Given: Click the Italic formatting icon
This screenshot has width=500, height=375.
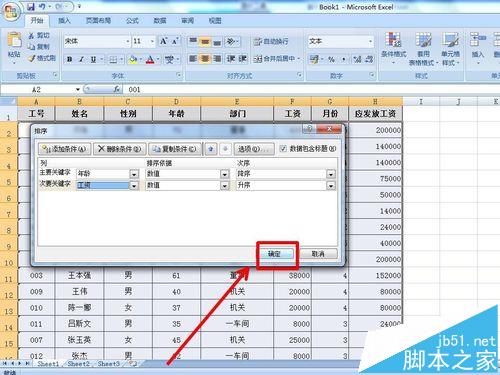Looking at the screenshot, I should [x=81, y=59].
